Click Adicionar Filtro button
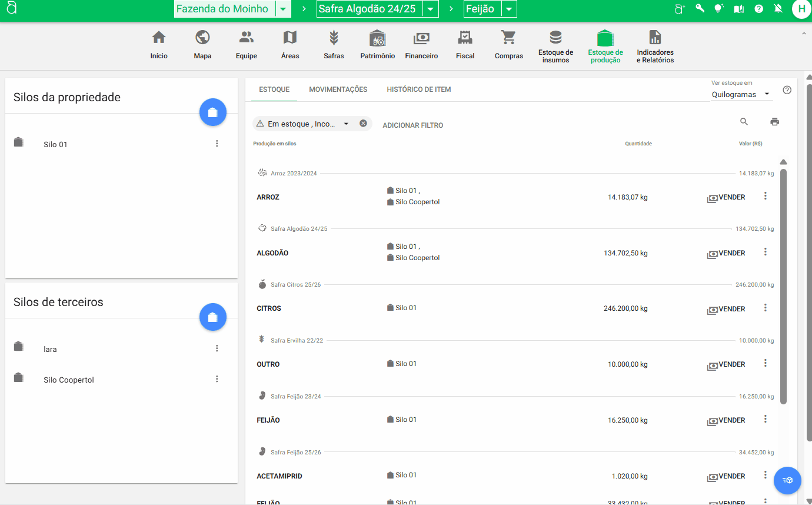 412,125
